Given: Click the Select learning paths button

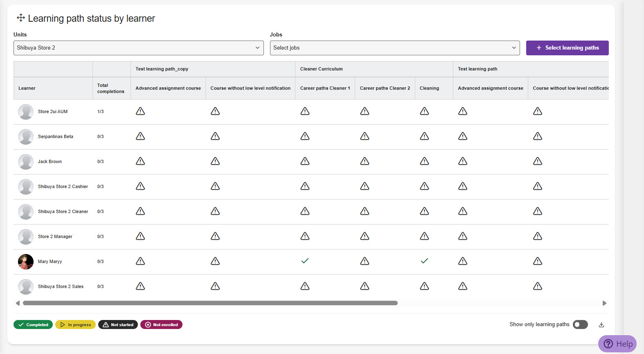Looking at the screenshot, I should tap(567, 48).
